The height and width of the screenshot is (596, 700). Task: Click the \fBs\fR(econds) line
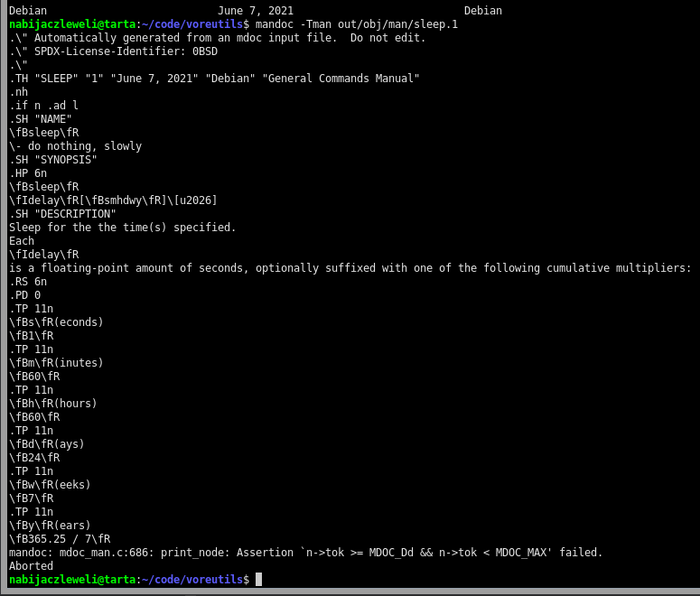[56, 322]
